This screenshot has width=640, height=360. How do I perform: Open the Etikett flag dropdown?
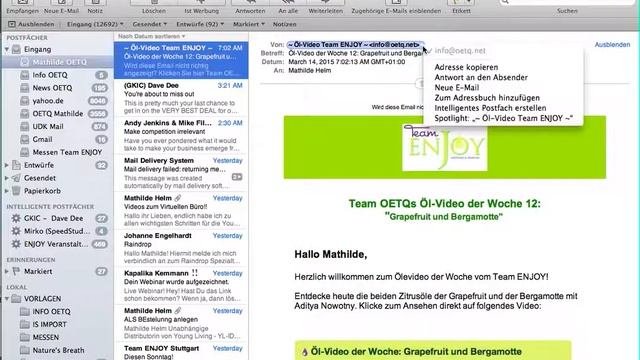click(x=461, y=7)
